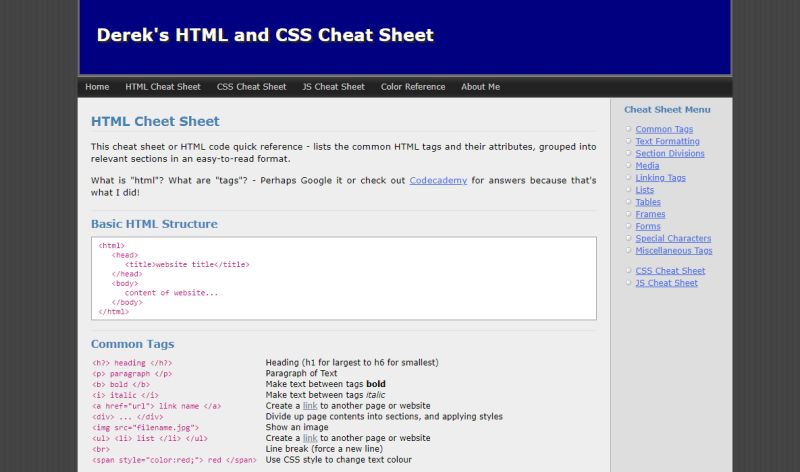Click the '<img src="filename.jpg">' code entry
Image resolution: width=800 pixels, height=472 pixels.
[145, 428]
